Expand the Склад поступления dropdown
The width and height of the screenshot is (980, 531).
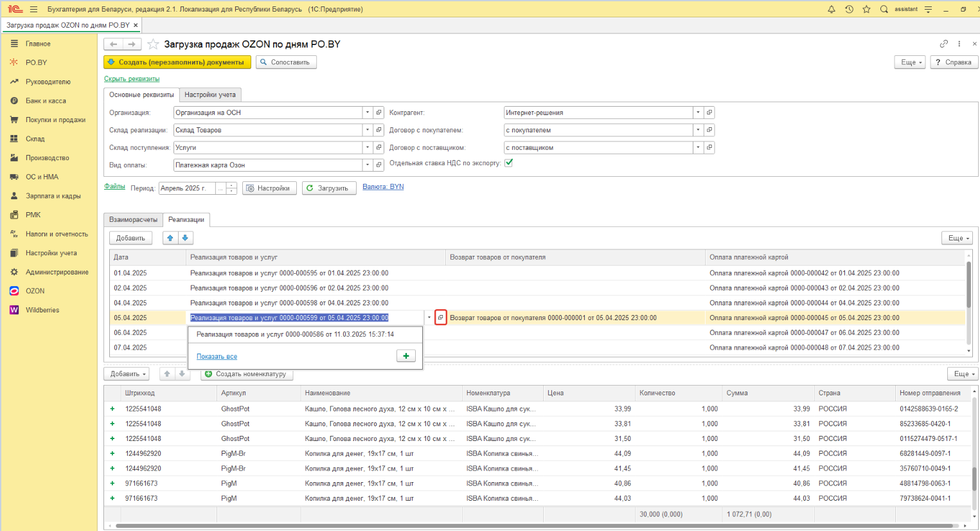[x=368, y=148]
